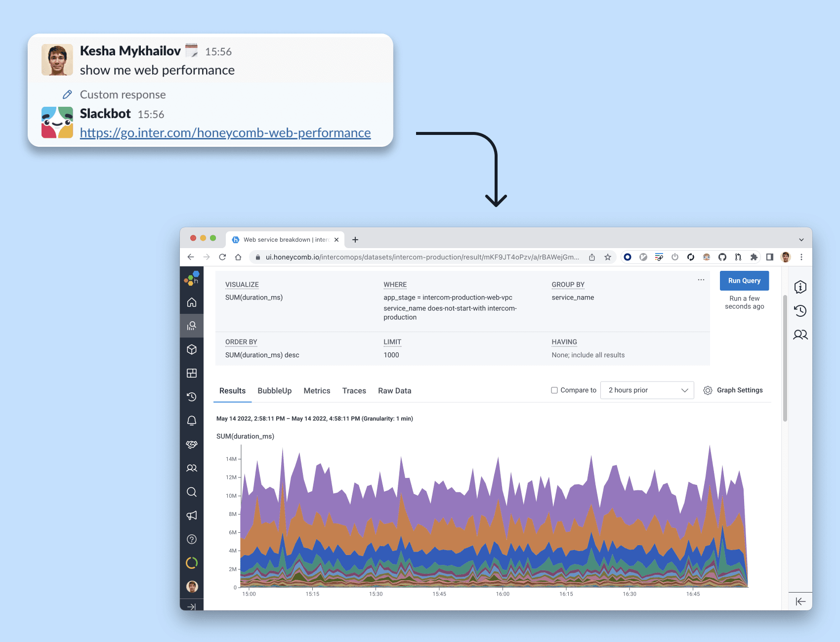The height and width of the screenshot is (642, 840).
Task: Open the Help icon in the sidebar
Action: [x=192, y=539]
